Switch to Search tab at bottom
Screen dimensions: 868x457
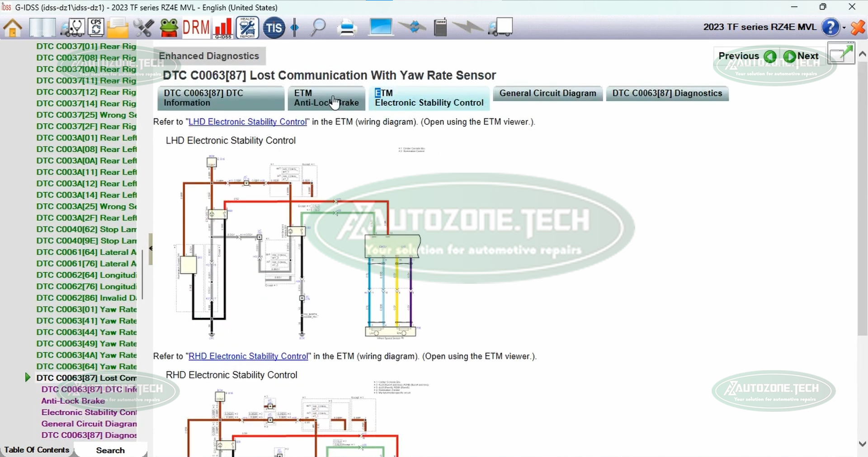click(110, 450)
